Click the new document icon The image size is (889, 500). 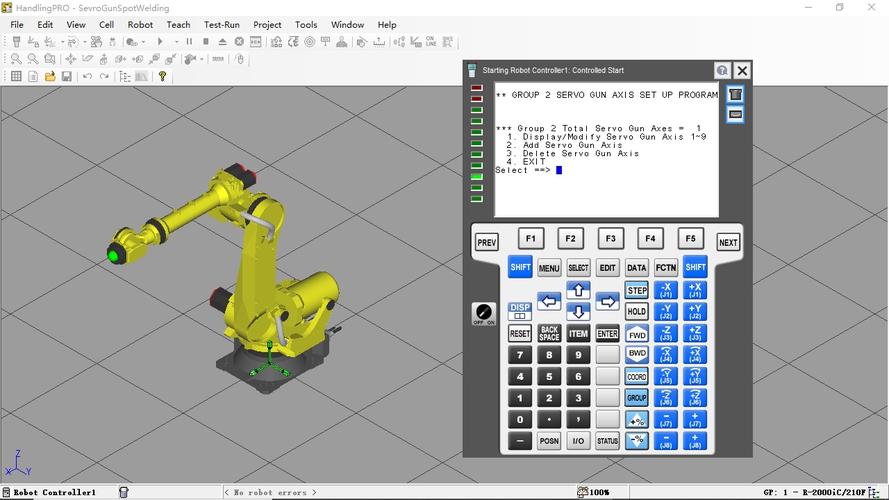(x=33, y=76)
